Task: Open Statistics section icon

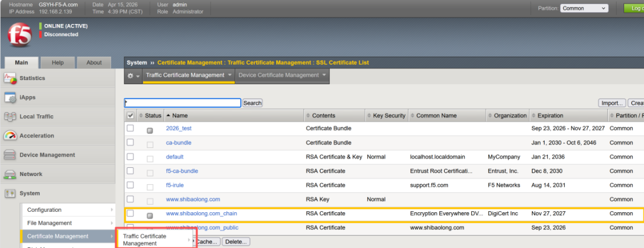Action: [10, 78]
